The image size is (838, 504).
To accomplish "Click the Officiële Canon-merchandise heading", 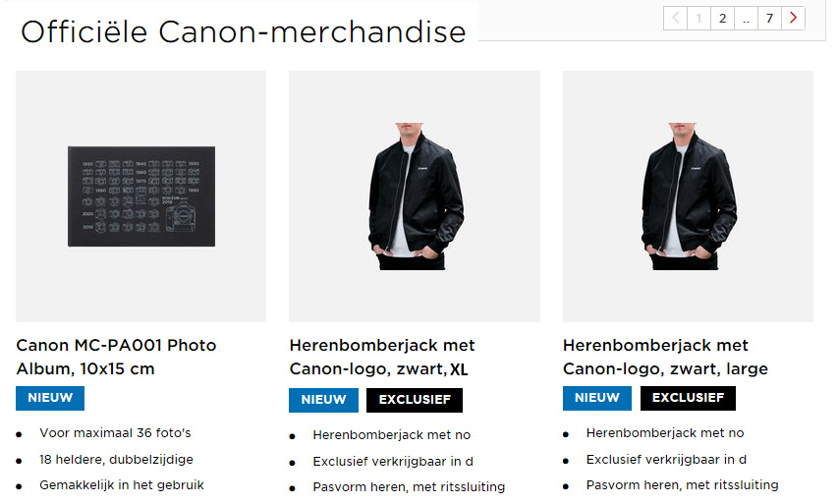I will tap(243, 31).
